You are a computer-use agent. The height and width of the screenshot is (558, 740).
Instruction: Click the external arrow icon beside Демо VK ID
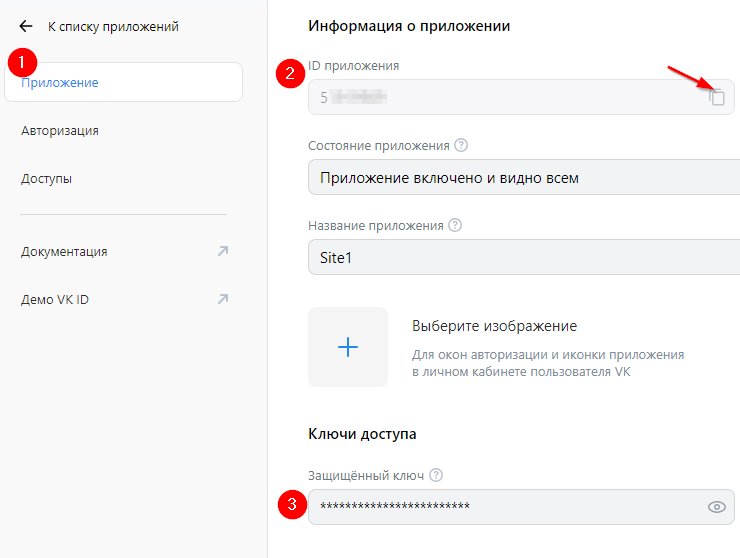223,299
